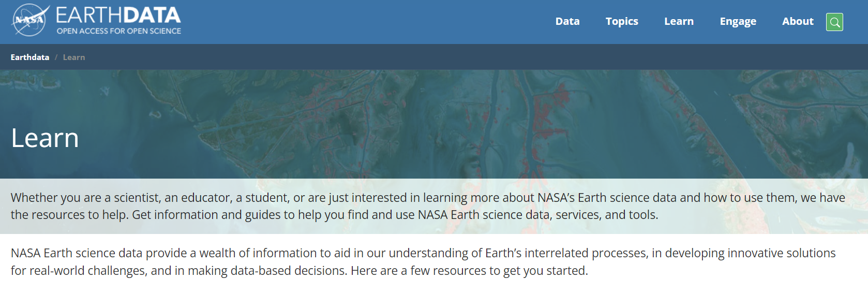Open the About navigation menu

[798, 22]
